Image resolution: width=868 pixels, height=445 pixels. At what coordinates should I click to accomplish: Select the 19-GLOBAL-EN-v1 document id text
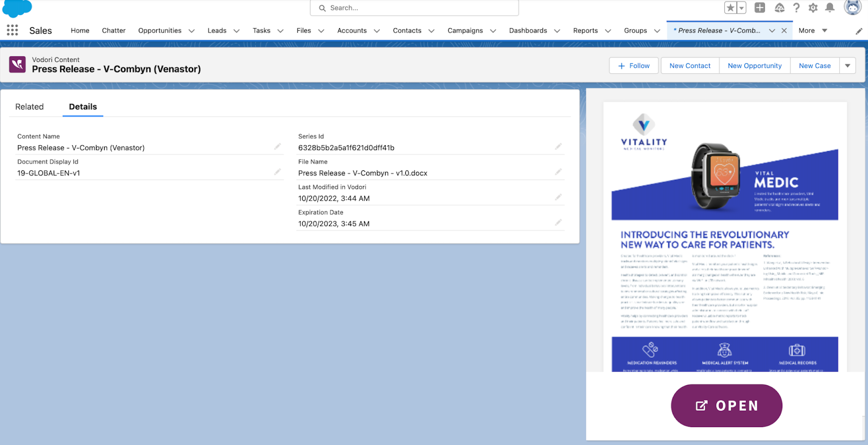tap(49, 173)
